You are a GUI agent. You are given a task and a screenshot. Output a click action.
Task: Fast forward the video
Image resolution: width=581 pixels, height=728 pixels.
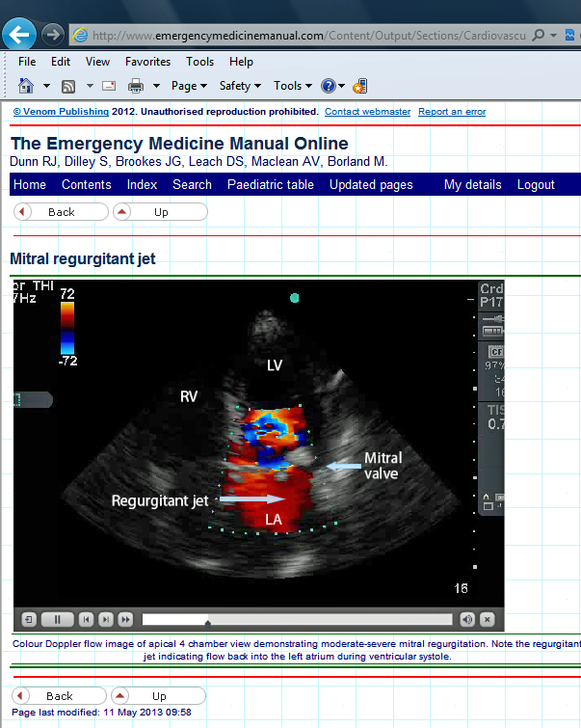tap(126, 619)
